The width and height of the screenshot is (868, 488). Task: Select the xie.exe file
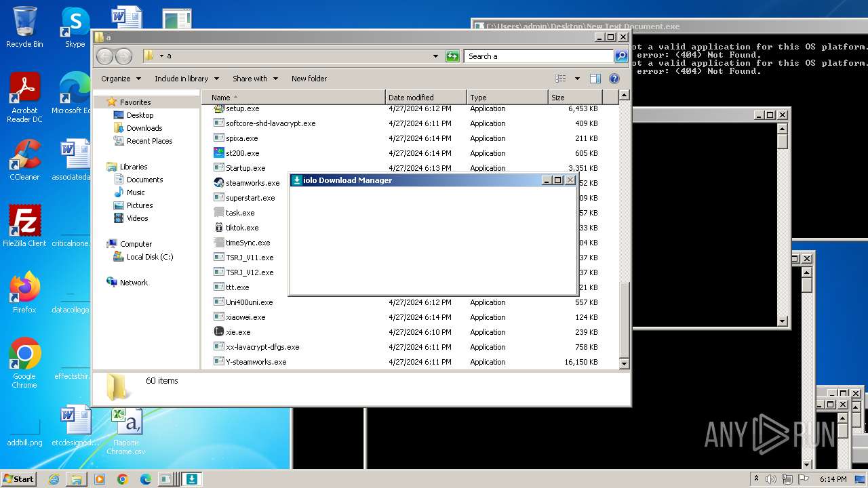point(232,332)
